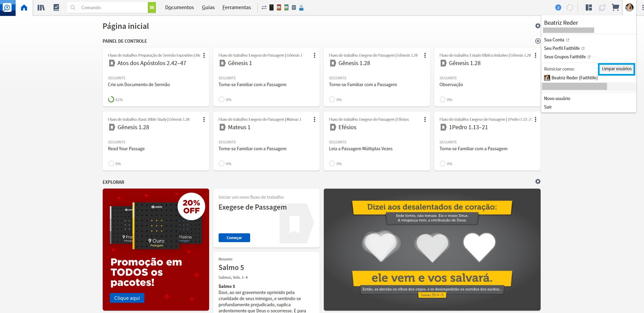Open options menu on Efésios card
The height and width of the screenshot is (313, 644).
[x=425, y=119]
